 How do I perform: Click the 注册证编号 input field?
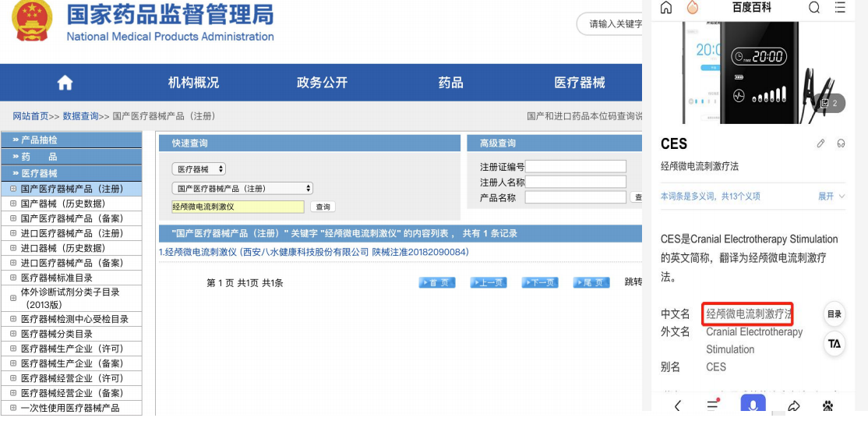pos(575,166)
